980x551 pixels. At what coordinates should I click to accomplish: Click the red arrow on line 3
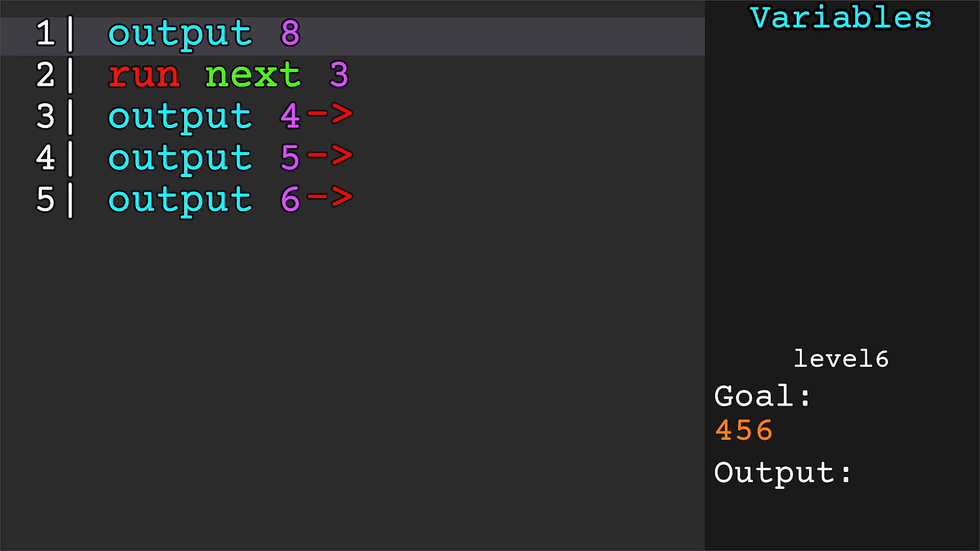pyautogui.click(x=330, y=114)
